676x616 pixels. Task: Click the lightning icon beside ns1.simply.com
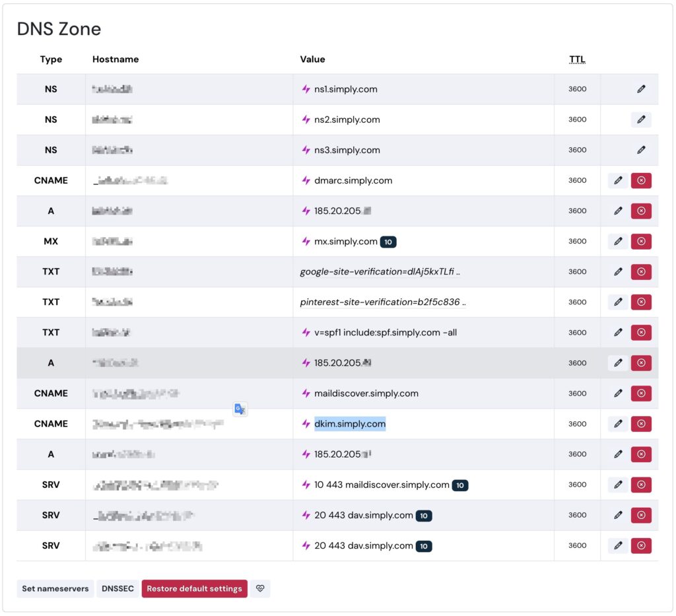[x=306, y=89]
